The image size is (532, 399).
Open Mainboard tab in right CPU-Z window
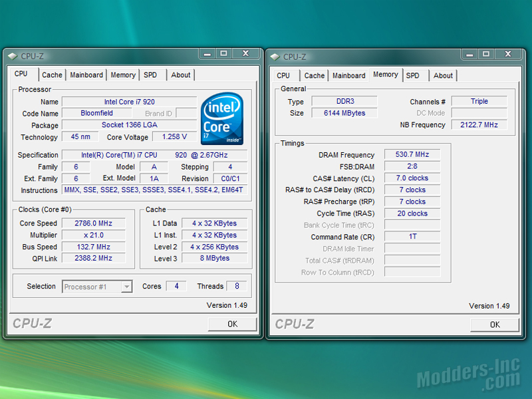(348, 75)
